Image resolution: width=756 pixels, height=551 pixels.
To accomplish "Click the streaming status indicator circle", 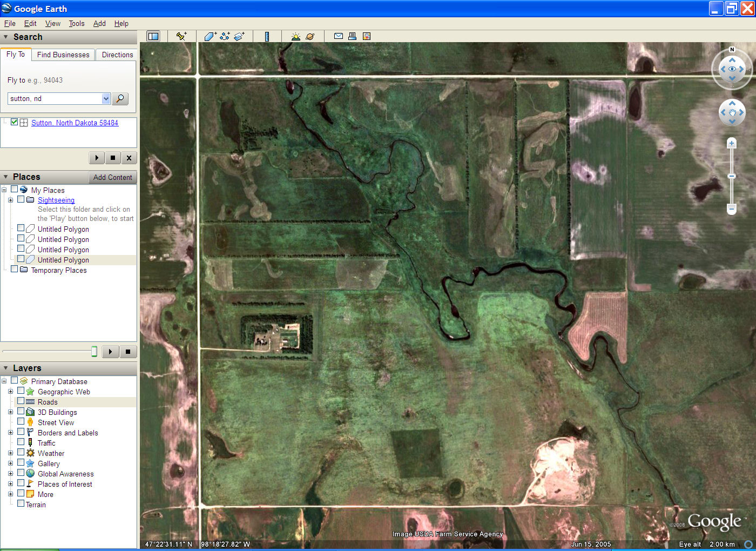I will 748,544.
